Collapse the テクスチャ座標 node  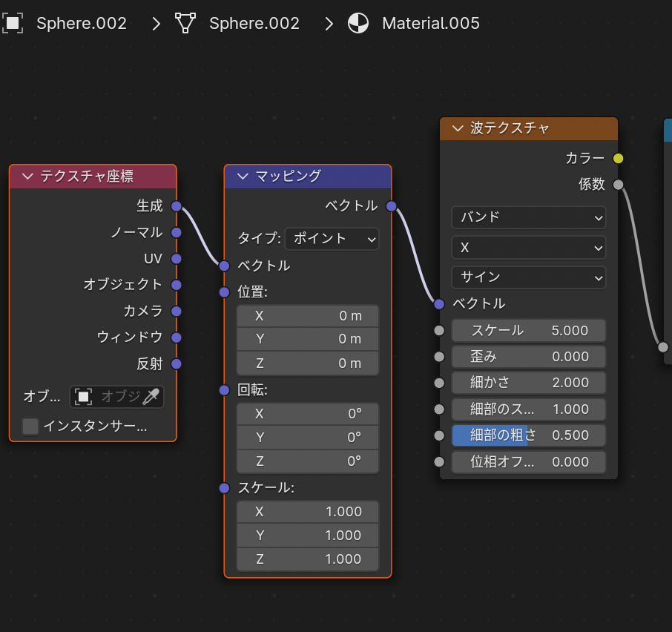click(x=28, y=177)
